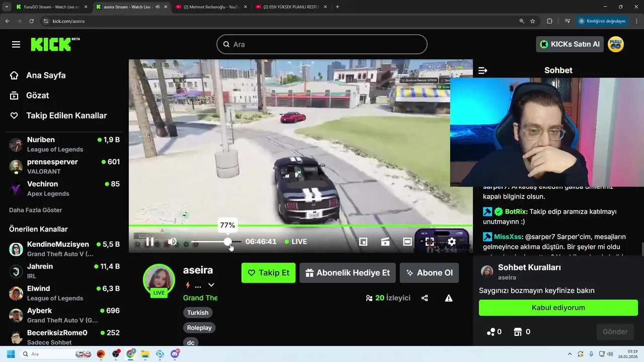
Task: Open a new browser tab
Action: click(337, 7)
